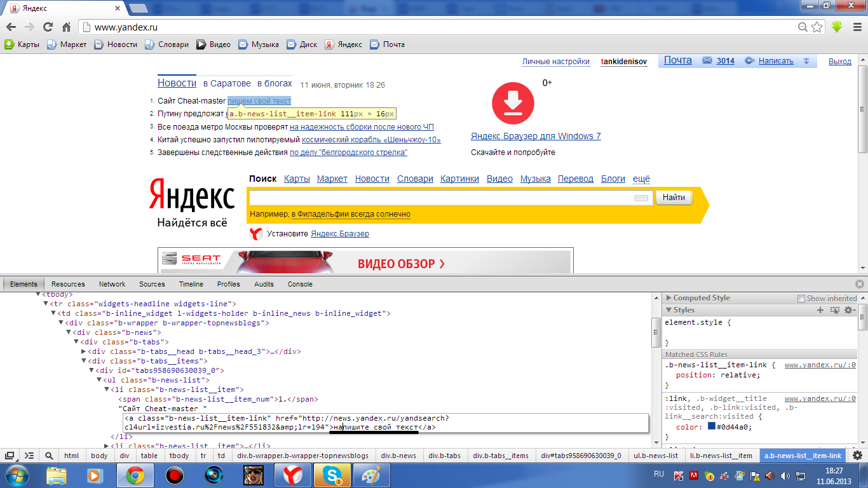Open the Console tab in DevTools

(300, 284)
